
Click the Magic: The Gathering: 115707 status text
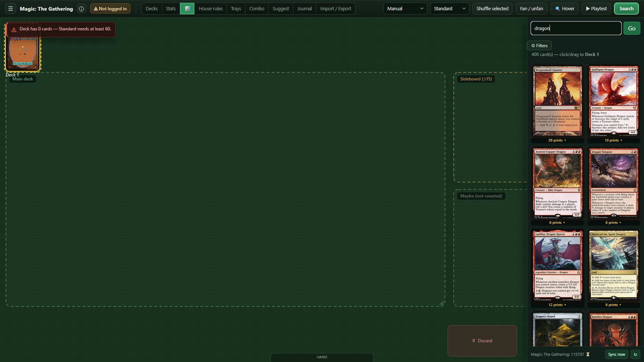point(557,354)
